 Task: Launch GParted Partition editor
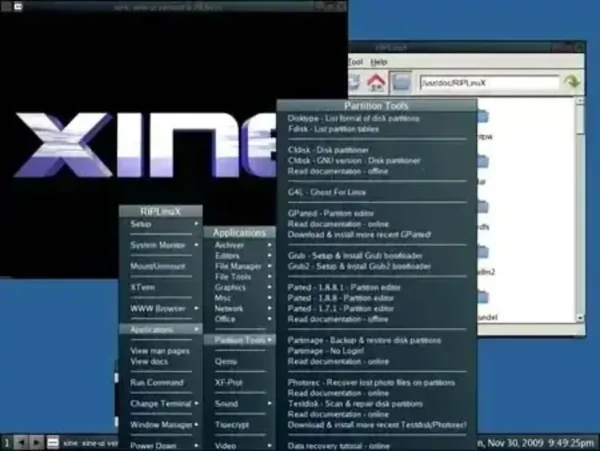(377, 213)
